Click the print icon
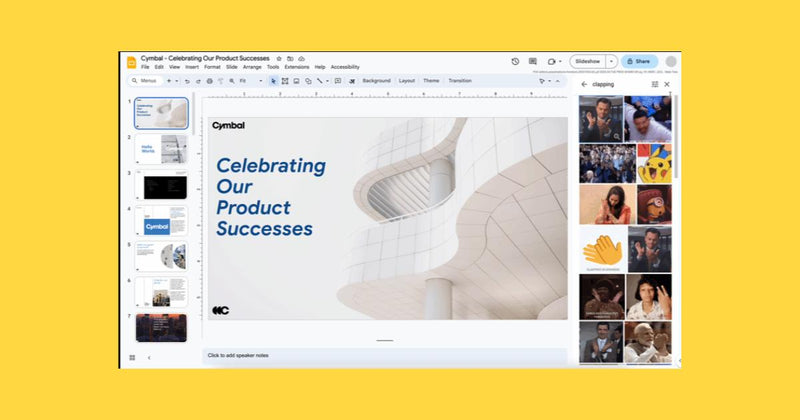Viewport: 800px width, 420px height. pyautogui.click(x=210, y=81)
